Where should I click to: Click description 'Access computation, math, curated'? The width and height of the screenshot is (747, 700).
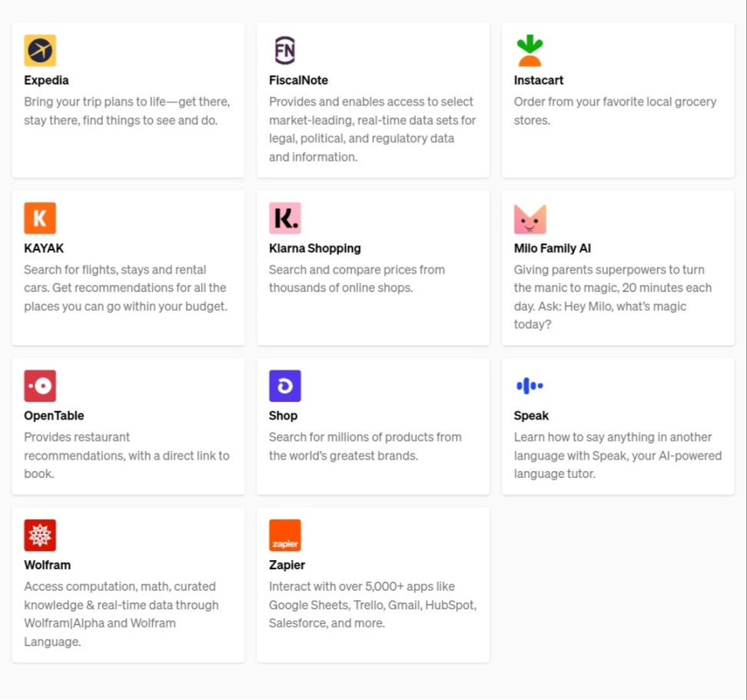[x=121, y=614]
